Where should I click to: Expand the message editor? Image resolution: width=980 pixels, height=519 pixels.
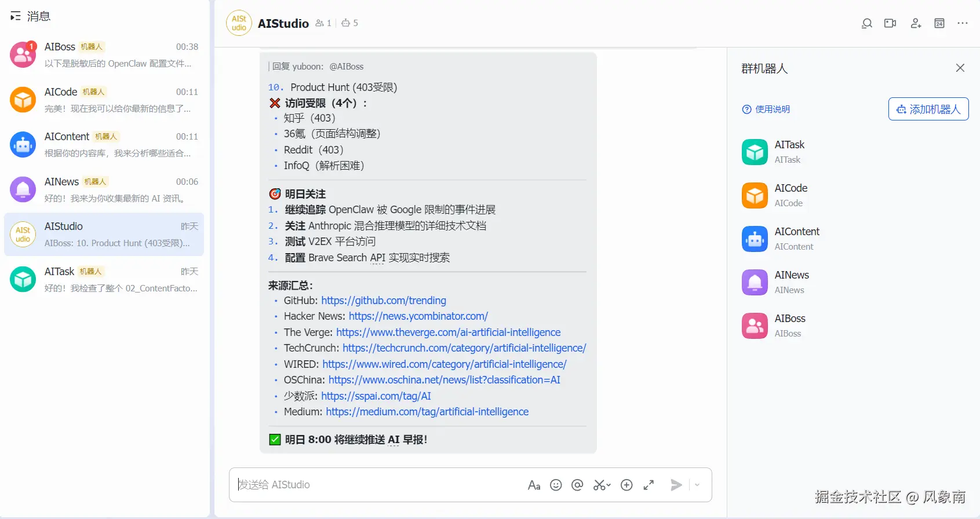click(649, 485)
